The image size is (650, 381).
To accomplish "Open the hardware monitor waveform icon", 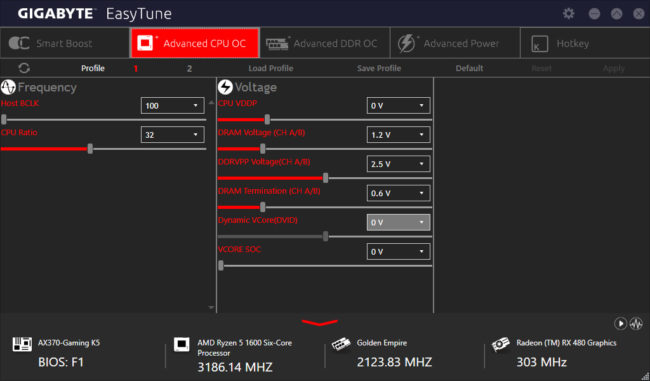I will click(x=636, y=323).
